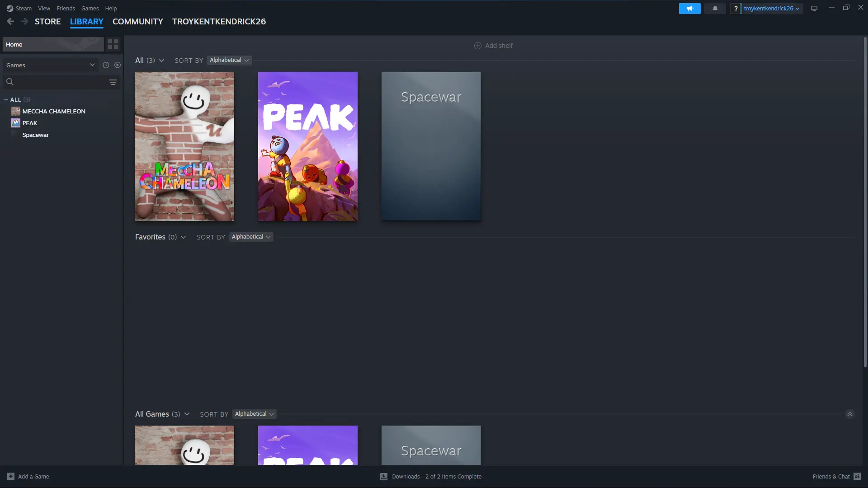
Task: Open the View menu
Action: pyautogui.click(x=44, y=9)
